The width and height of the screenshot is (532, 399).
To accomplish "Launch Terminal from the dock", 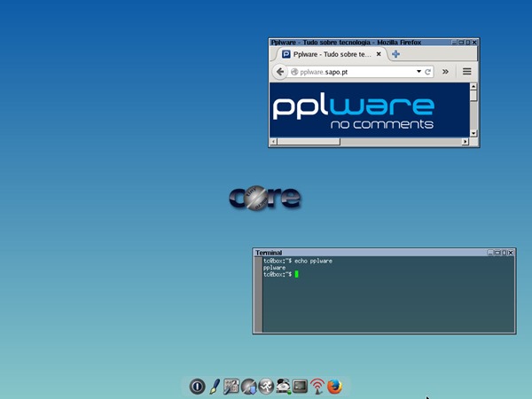I will coord(300,386).
